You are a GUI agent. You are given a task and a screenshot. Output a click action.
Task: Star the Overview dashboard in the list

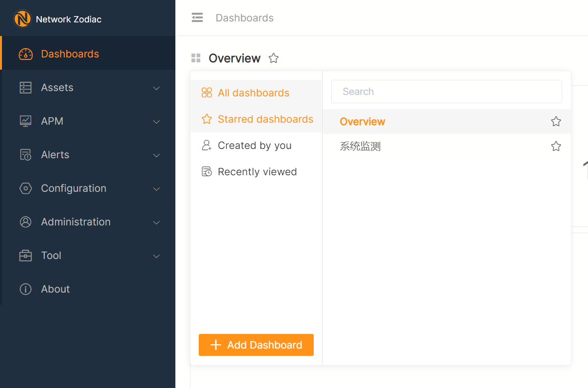(556, 122)
